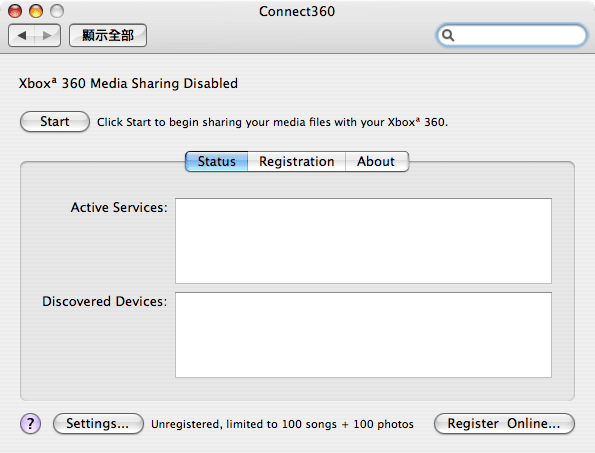Open help with the question mark button
This screenshot has width=595, height=453.
30,423
